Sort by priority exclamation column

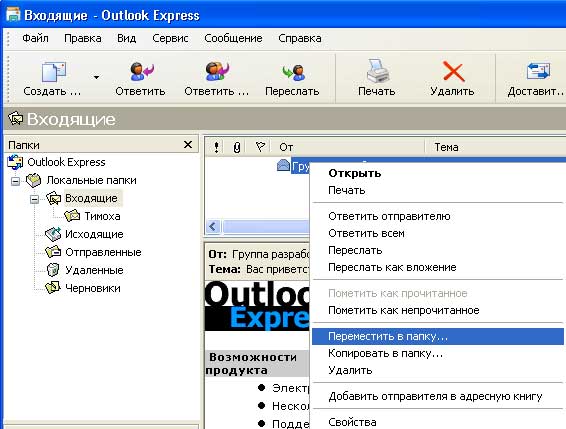[216, 147]
